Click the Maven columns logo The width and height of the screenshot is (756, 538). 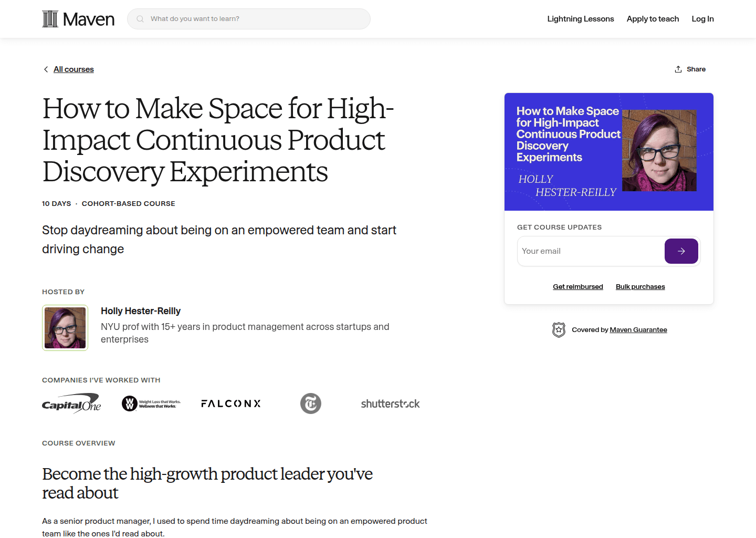(51, 18)
